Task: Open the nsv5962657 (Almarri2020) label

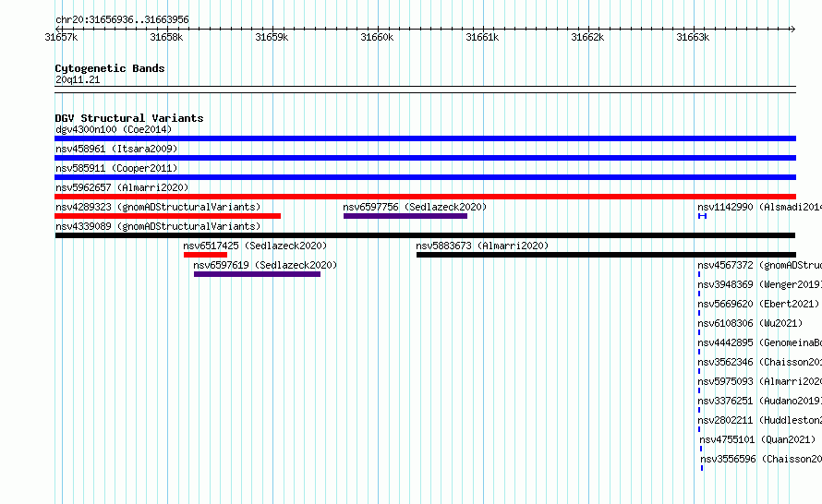Action: [122, 187]
